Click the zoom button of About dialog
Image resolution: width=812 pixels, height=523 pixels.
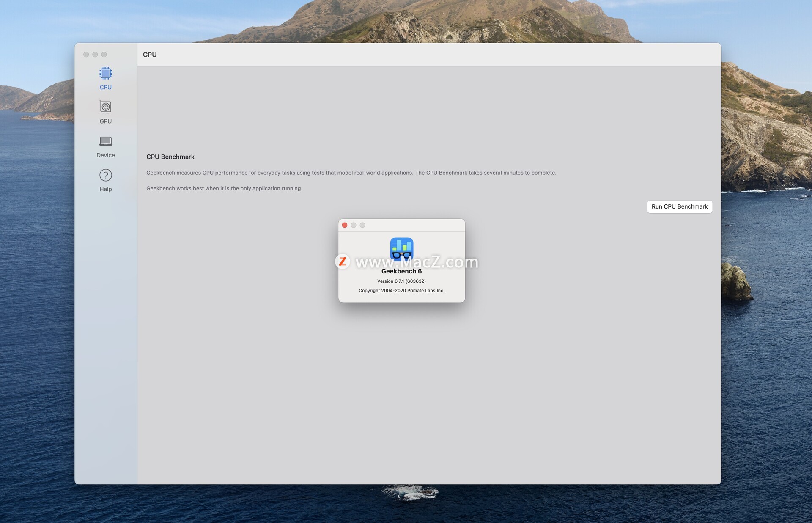(362, 225)
